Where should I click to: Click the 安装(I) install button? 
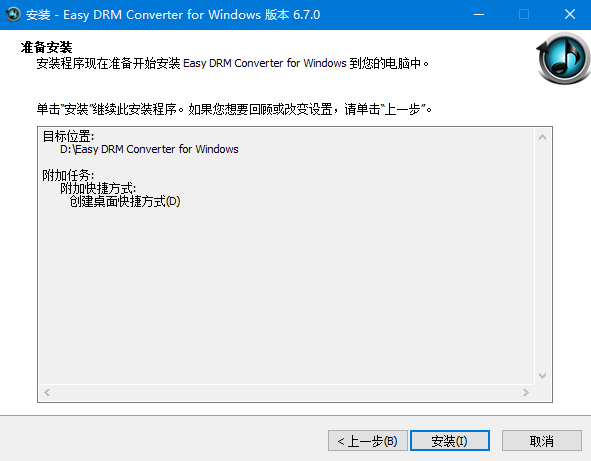[x=450, y=440]
